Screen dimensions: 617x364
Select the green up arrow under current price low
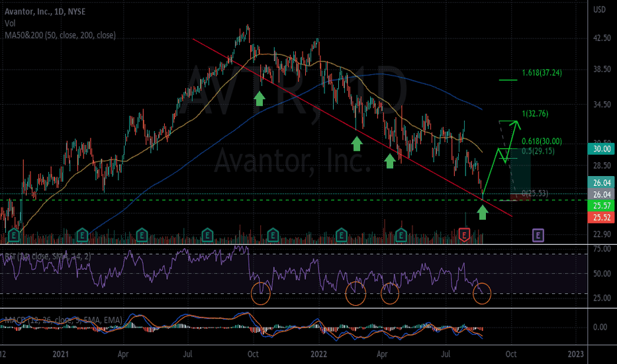[483, 212]
